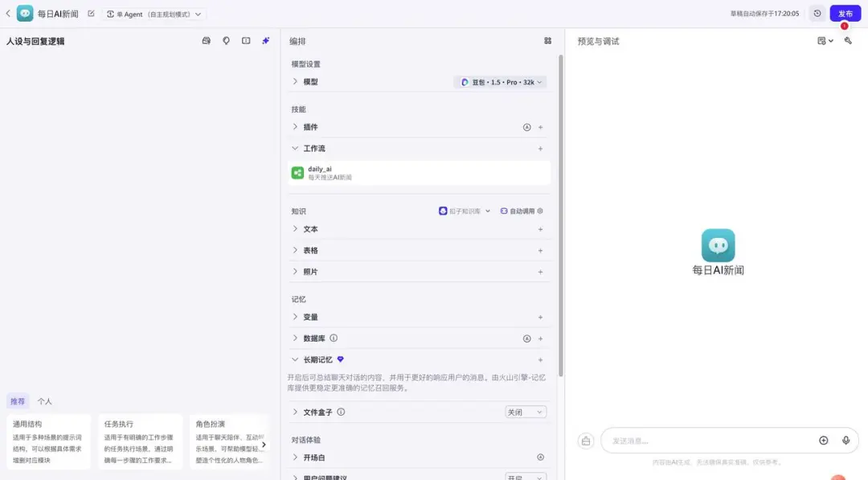Click info icon next to 文件盒子
The height and width of the screenshot is (480, 868).
click(341, 412)
